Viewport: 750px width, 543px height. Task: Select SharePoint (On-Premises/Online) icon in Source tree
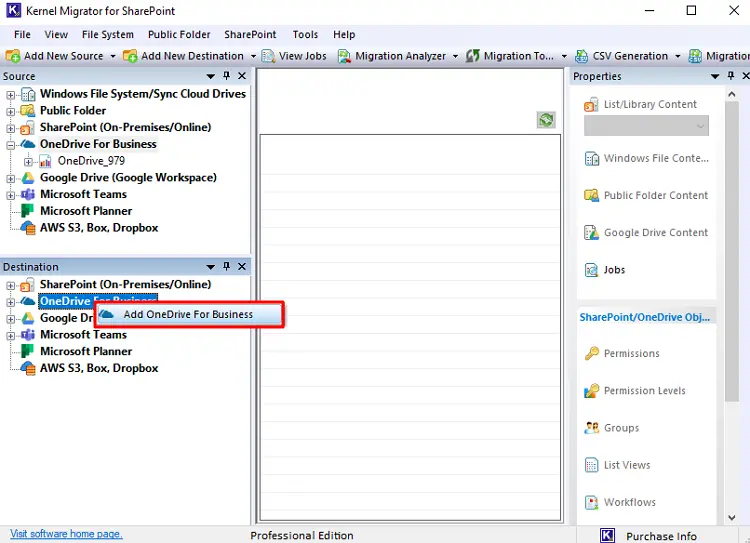pyautogui.click(x=28, y=128)
